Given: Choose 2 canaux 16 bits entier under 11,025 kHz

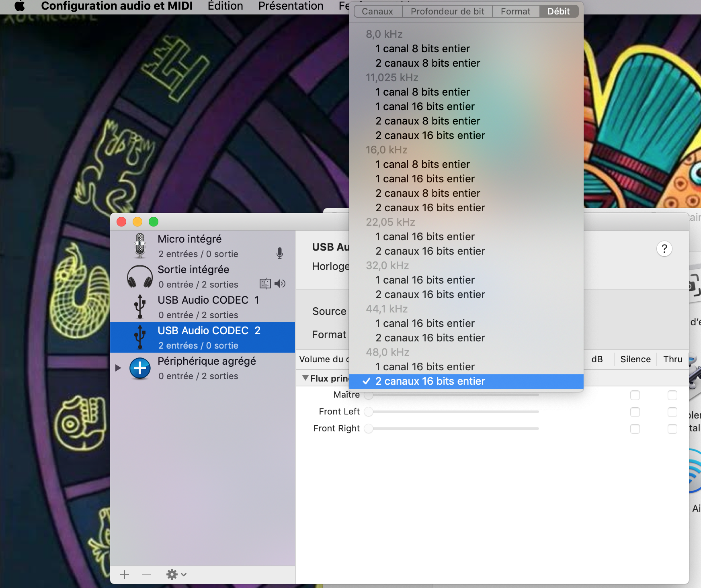Looking at the screenshot, I should (466, 135).
